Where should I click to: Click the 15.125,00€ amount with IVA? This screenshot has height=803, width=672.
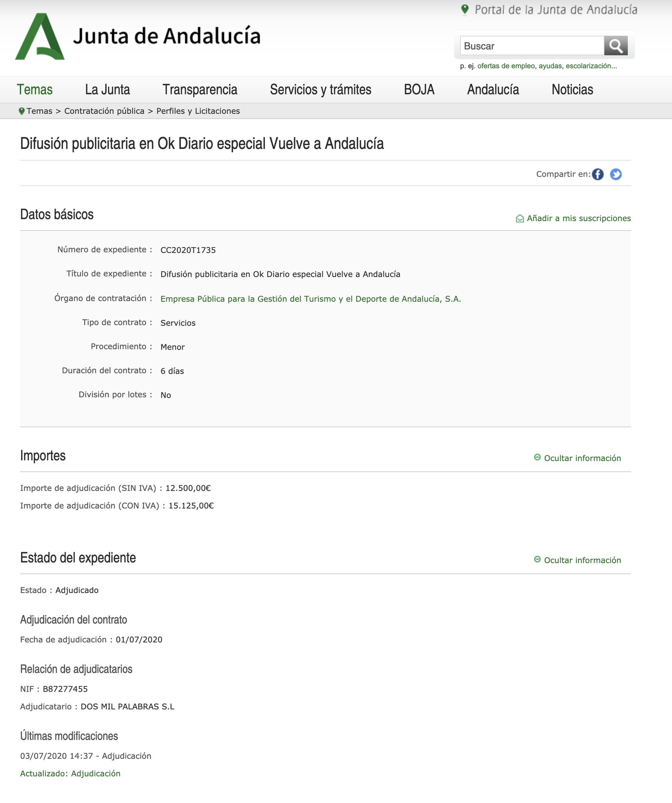coord(191,506)
